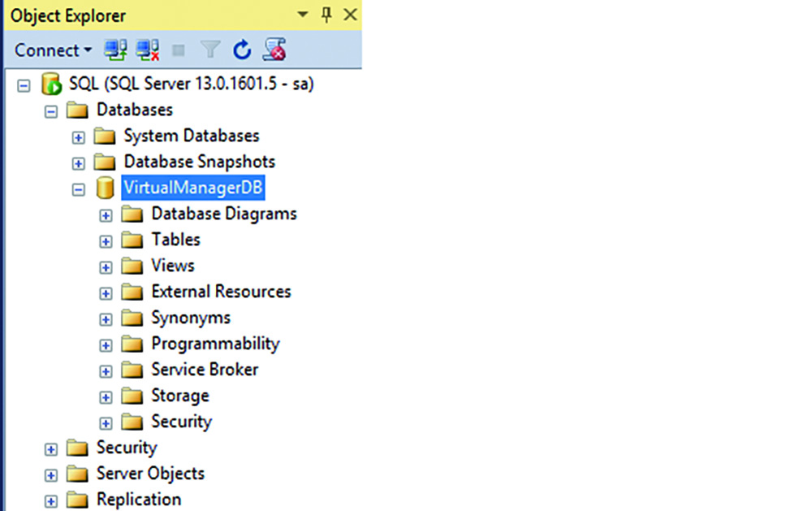
Task: Select the Databases tree item
Action: click(135, 110)
